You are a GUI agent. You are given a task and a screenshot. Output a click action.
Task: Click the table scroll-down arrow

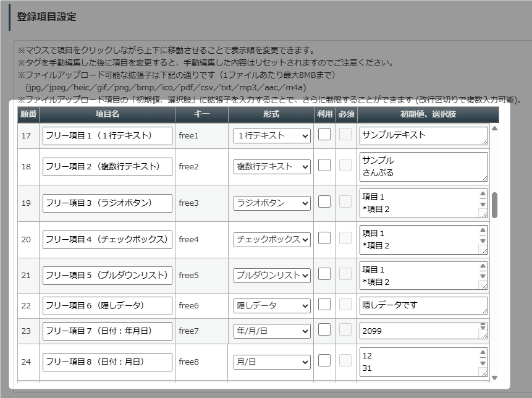click(x=495, y=378)
